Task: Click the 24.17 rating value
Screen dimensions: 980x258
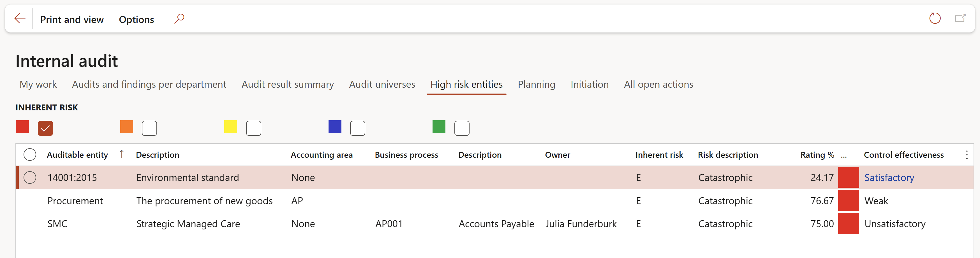Action: pyautogui.click(x=822, y=177)
